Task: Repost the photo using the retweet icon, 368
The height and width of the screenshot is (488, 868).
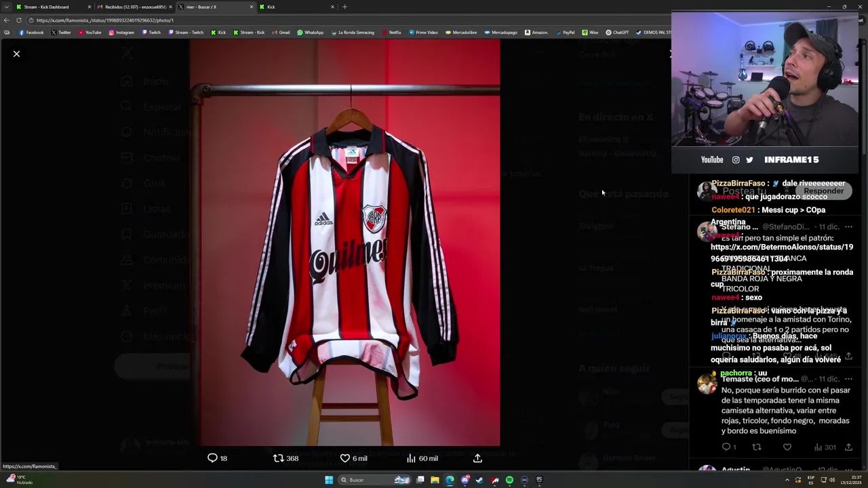Action: pyautogui.click(x=285, y=458)
